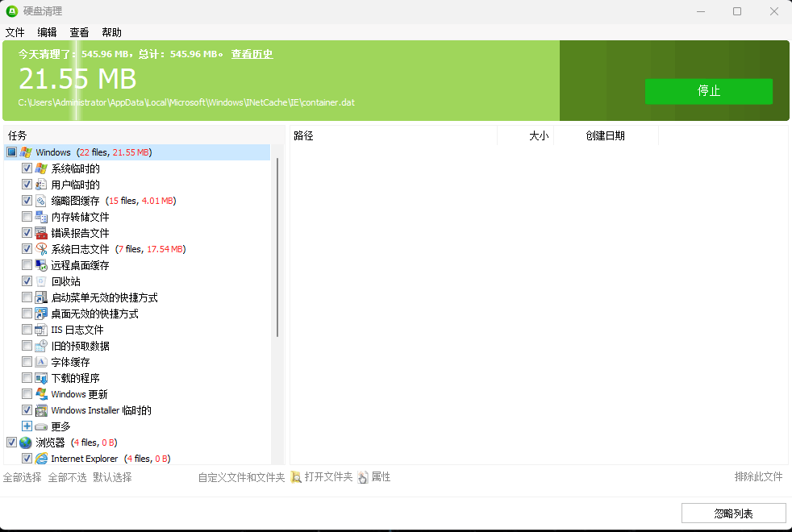Check the Windows 更新 checkbox
This screenshot has height=532, width=792.
point(27,393)
